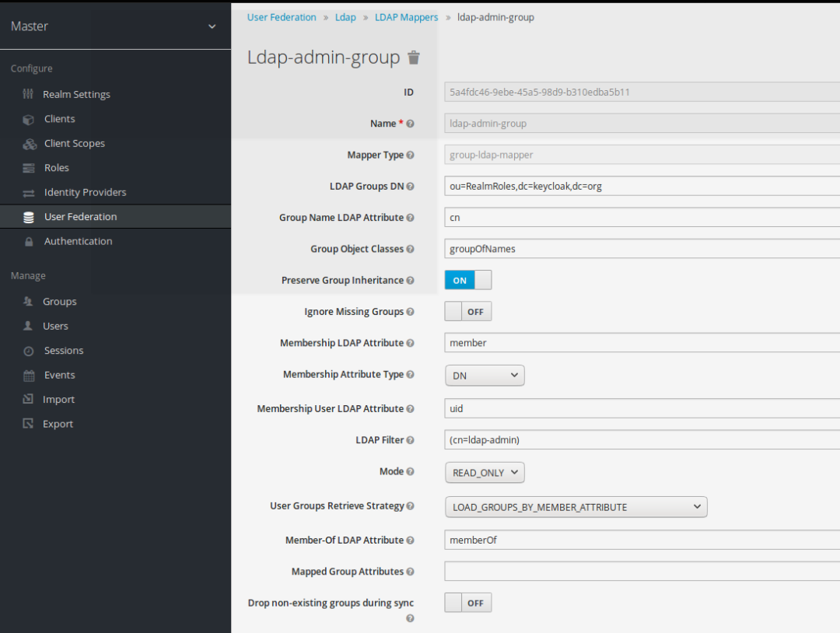Navigate to LDAP Mappers via the breadcrumb
Image resolution: width=840 pixels, height=633 pixels.
point(406,16)
